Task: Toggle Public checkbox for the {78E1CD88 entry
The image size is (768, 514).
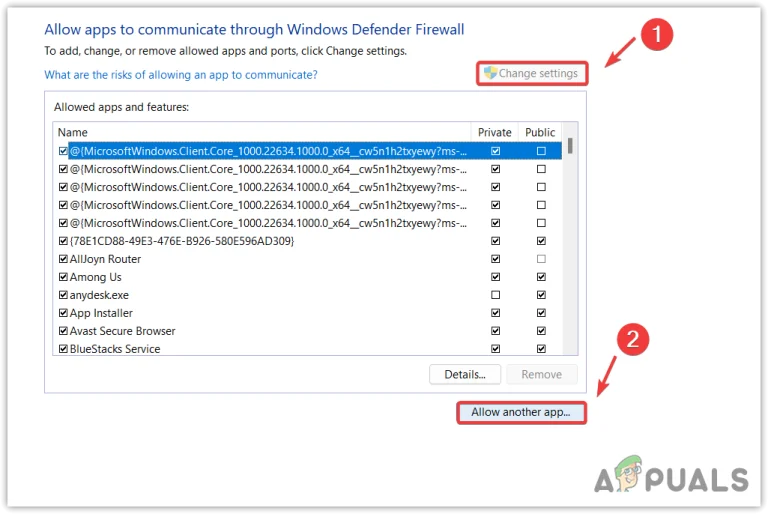Action: (x=541, y=241)
